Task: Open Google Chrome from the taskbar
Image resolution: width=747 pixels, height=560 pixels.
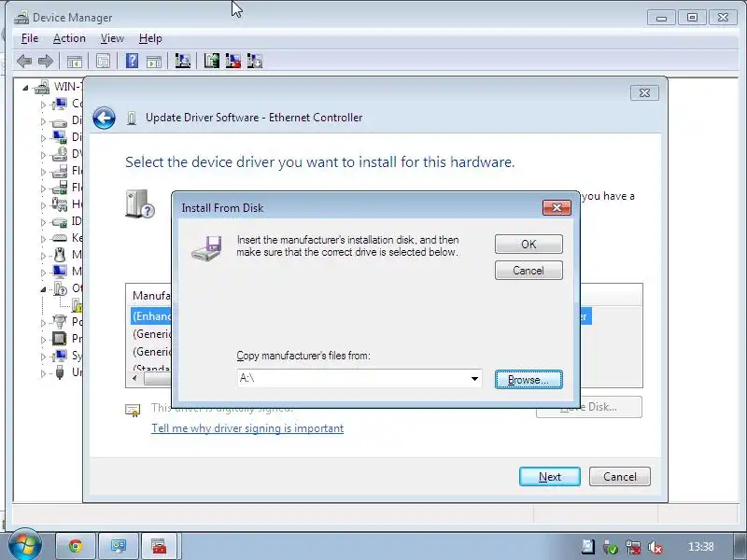Action: 76,546
